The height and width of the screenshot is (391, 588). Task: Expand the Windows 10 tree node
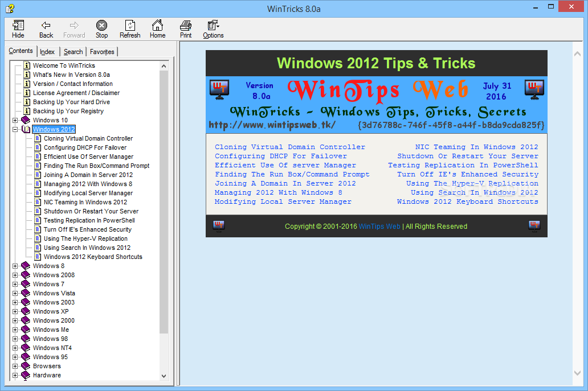pos(15,120)
